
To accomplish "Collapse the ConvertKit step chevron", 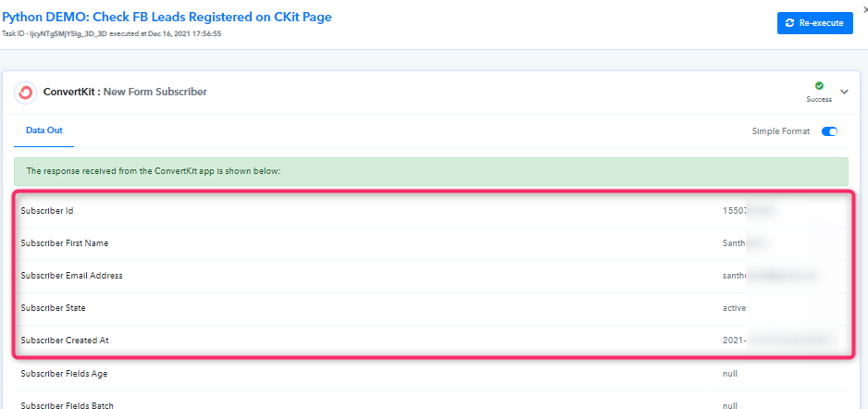I will 844,92.
